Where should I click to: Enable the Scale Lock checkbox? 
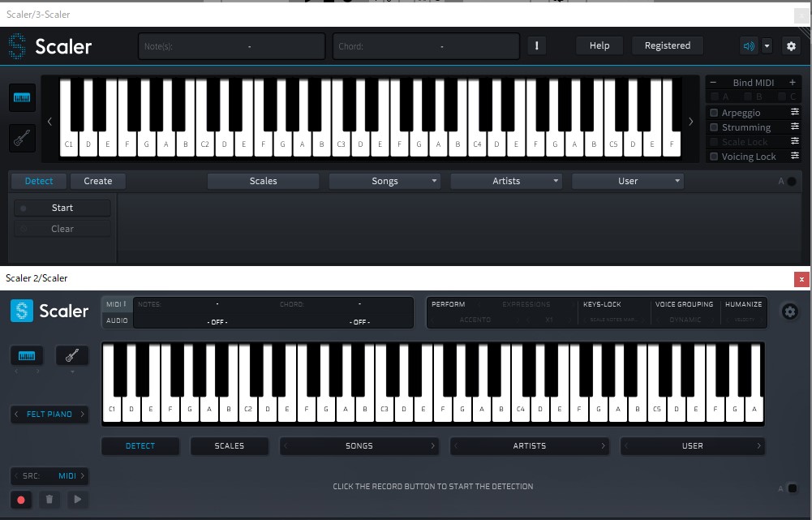pos(714,141)
